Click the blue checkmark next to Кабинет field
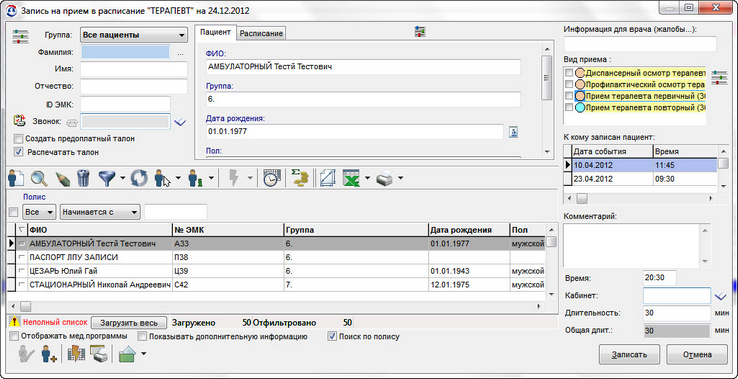Viewport: 738px width, 379px height. [x=720, y=296]
